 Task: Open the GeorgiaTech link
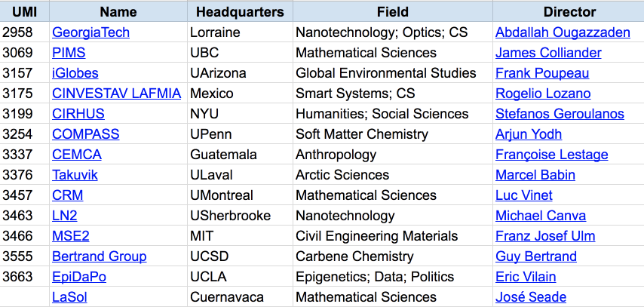click(90, 32)
